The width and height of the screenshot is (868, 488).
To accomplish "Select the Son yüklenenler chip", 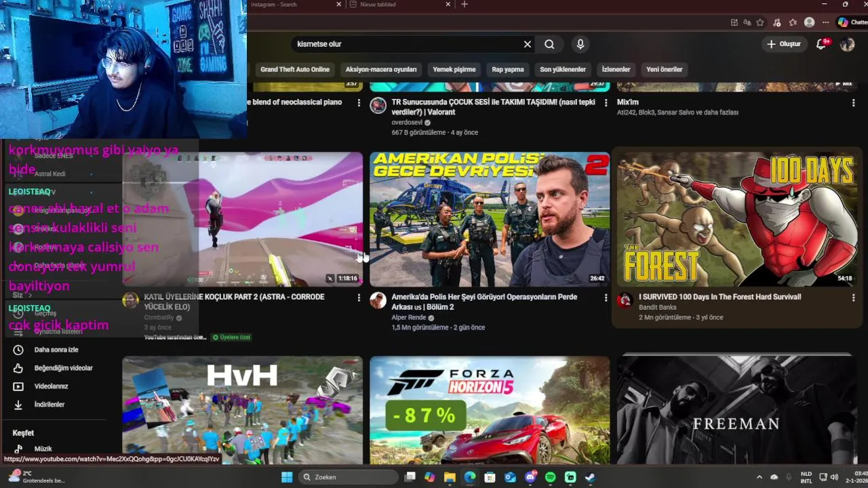I will (x=563, y=69).
